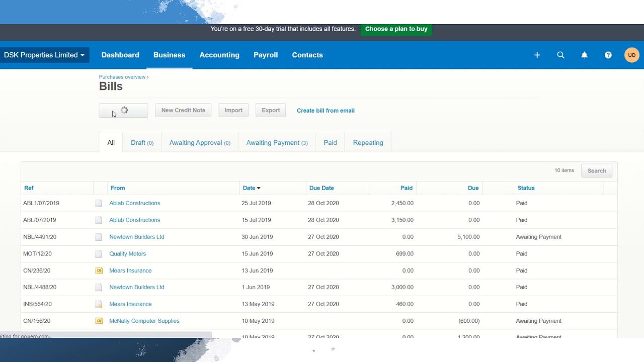Image resolution: width=644 pixels, height=362 pixels.
Task: Open Newtown Builders Ltd bill dated 1 Jun 2019
Action: (x=137, y=287)
